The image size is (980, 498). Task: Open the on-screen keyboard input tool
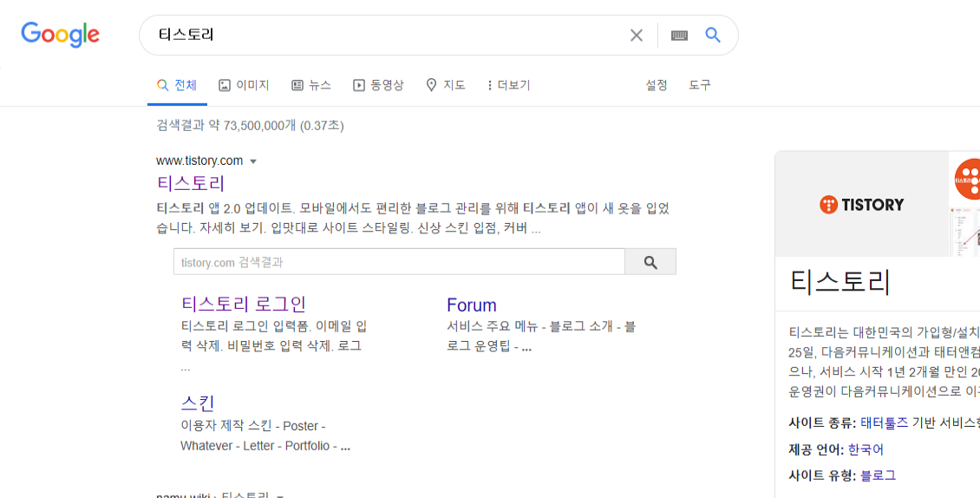[679, 35]
